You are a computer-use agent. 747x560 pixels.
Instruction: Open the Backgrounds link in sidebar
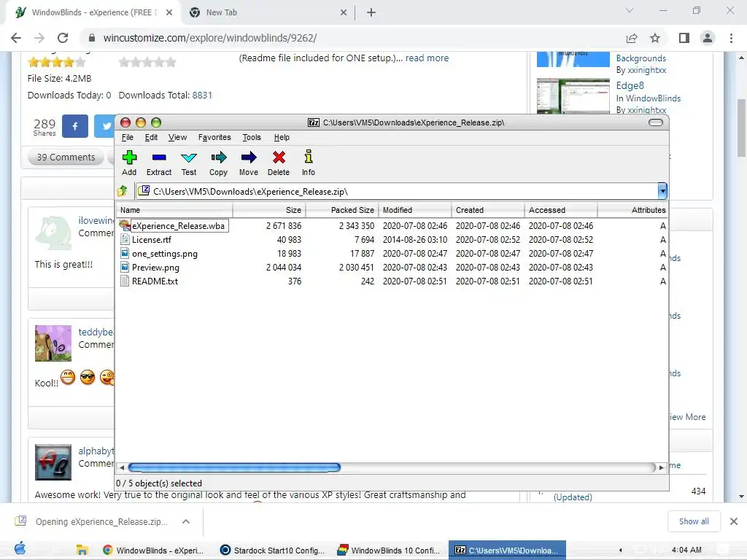click(x=640, y=58)
